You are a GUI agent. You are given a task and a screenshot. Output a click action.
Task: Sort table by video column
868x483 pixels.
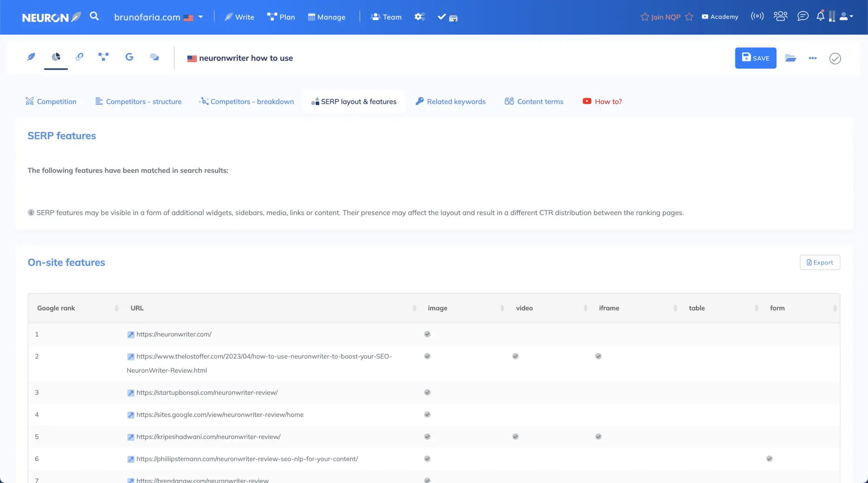click(x=586, y=308)
